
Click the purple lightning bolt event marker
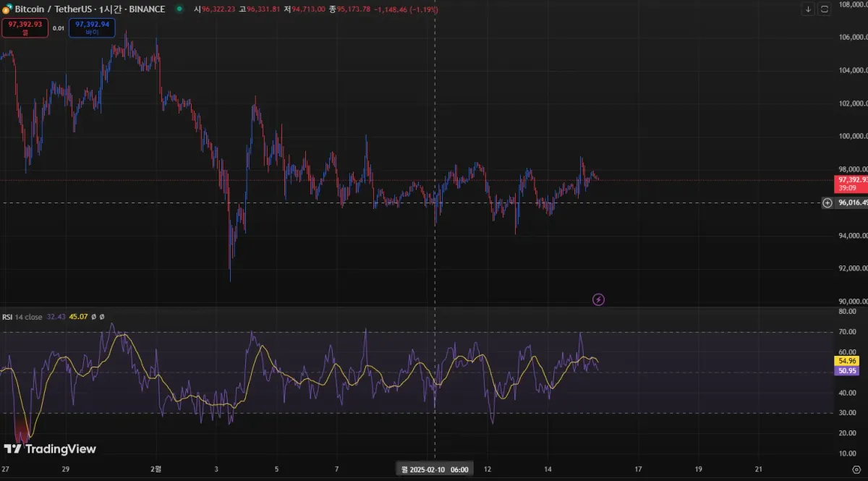pos(599,299)
